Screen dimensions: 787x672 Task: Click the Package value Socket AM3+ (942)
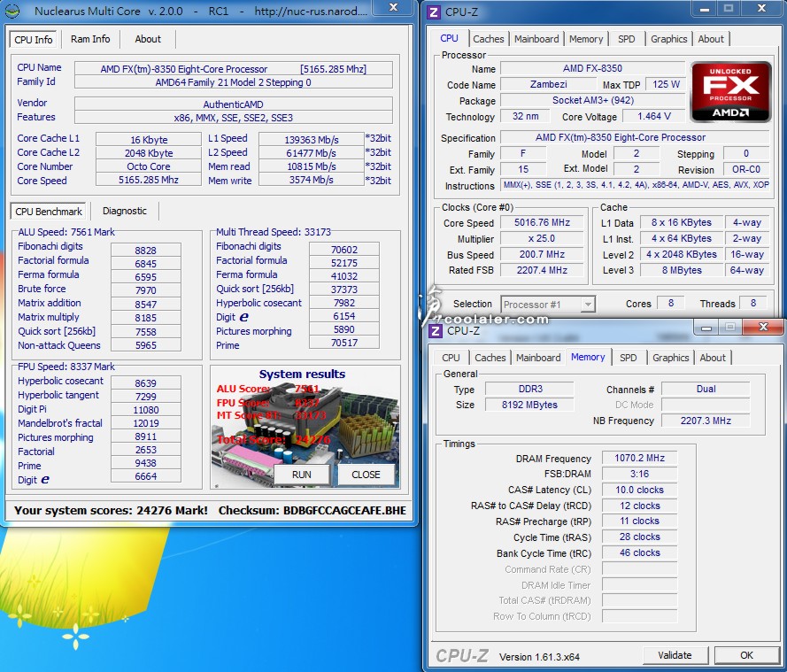click(593, 100)
